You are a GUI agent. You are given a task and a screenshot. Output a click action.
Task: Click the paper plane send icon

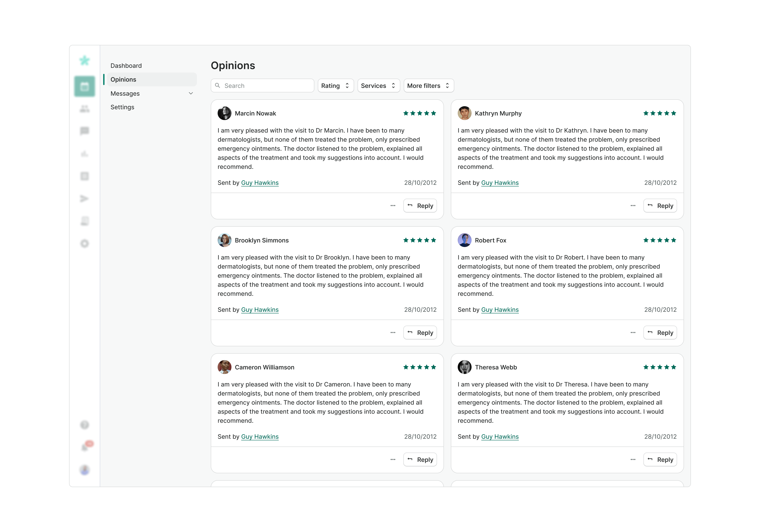[84, 199]
